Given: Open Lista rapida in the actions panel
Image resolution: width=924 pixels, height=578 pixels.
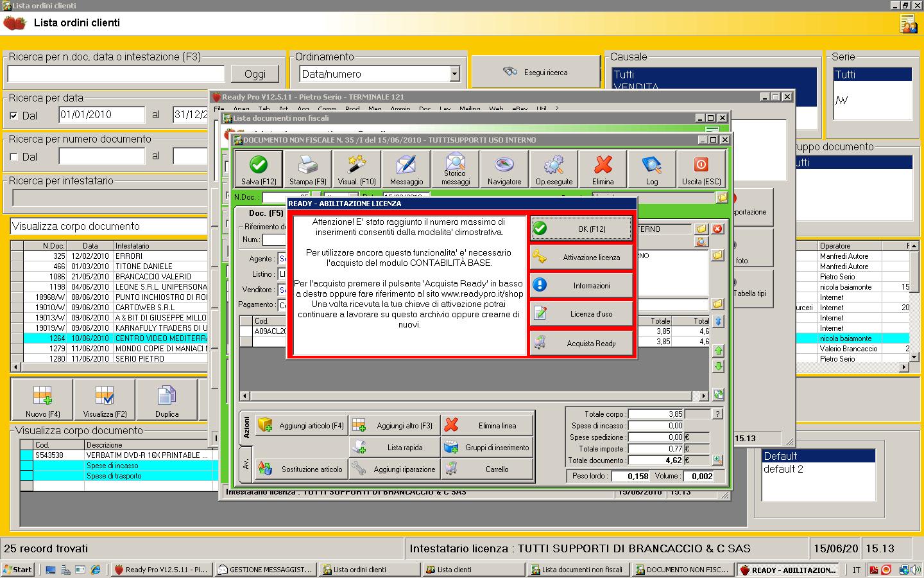Looking at the screenshot, I should [395, 447].
